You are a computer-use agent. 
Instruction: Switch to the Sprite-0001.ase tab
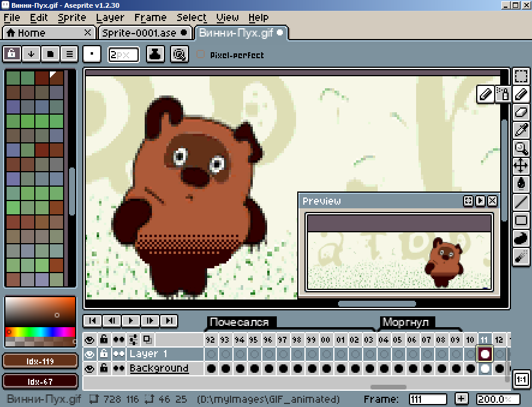point(145,33)
